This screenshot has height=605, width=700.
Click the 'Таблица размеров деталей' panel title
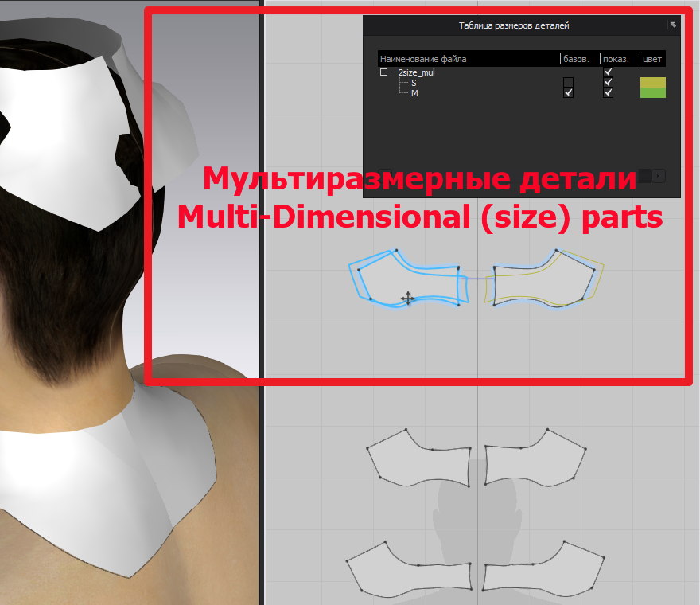point(514,25)
